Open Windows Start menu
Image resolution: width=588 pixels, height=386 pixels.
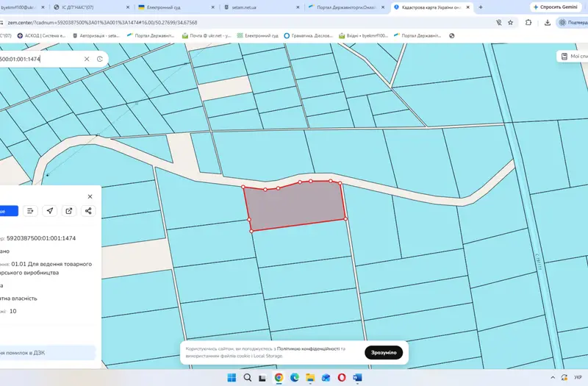pos(232,377)
